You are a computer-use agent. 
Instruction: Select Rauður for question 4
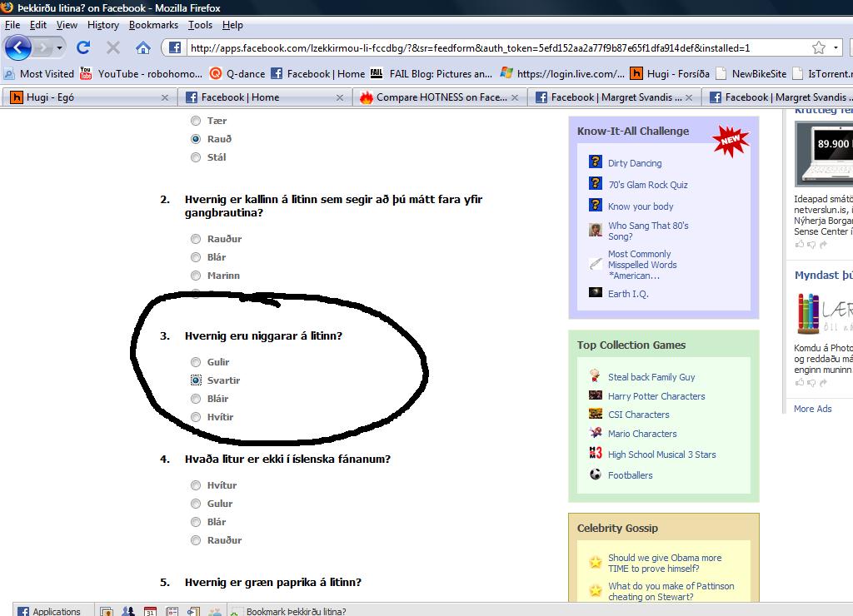tap(195, 540)
